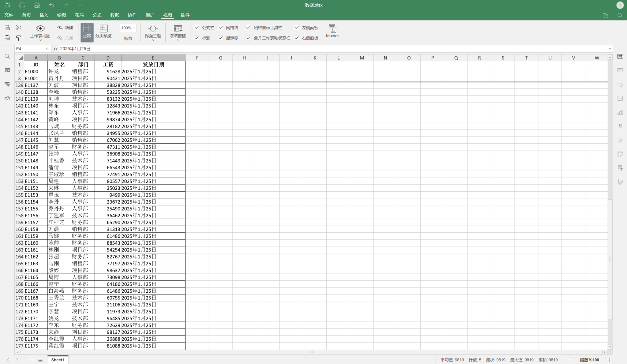Open Interface Theme (界面主题) sun icon
This screenshot has height=364, width=627.
coord(153,29)
